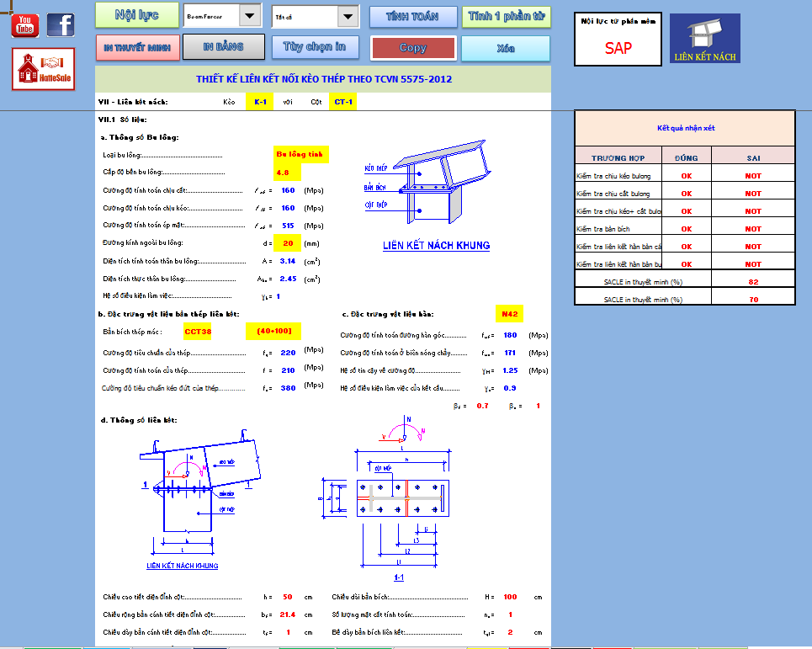Image resolution: width=812 pixels, height=649 pixels.
Task: Open the Facebook icon link
Action: tap(61, 25)
